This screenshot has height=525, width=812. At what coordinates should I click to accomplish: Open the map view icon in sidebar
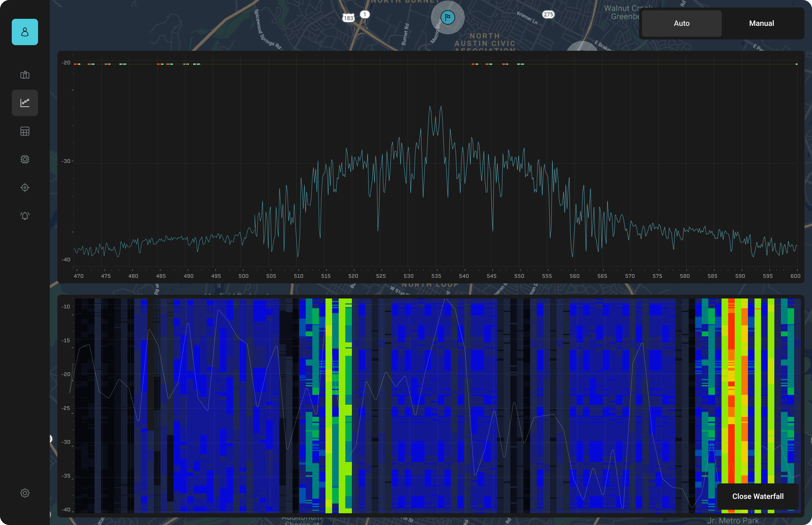coord(25,75)
